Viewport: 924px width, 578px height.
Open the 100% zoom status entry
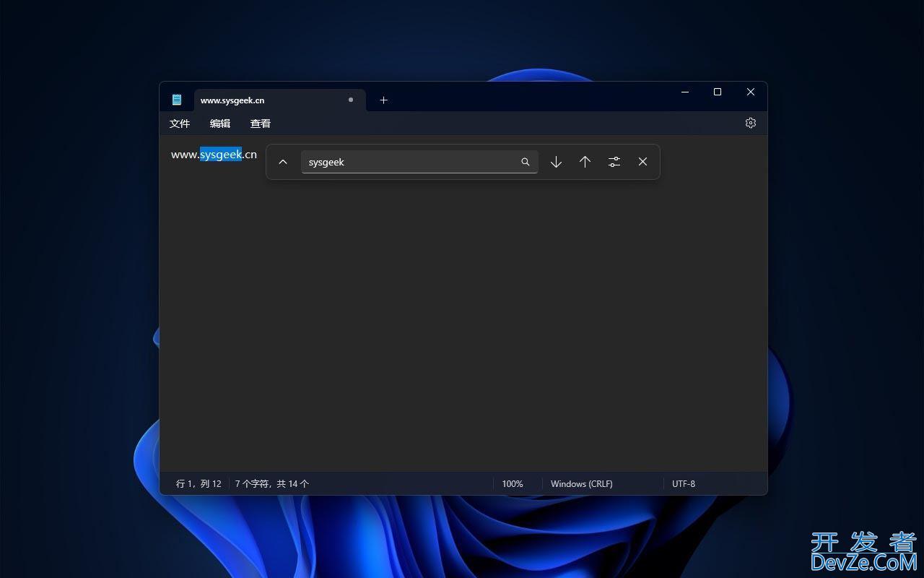point(513,484)
